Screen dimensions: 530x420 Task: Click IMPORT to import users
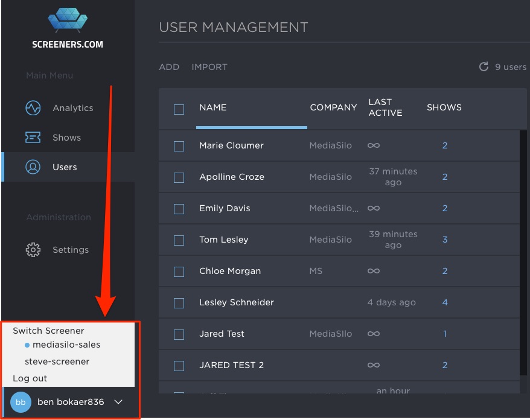click(209, 67)
